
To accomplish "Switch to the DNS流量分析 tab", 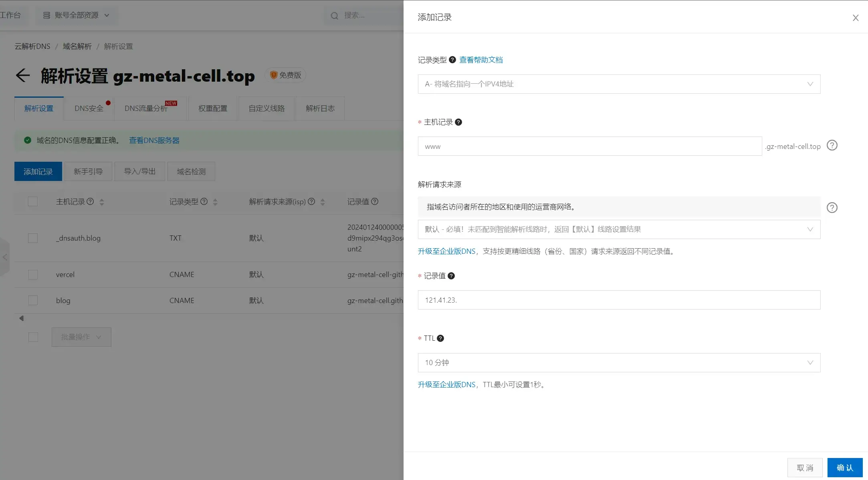I will tap(151, 108).
